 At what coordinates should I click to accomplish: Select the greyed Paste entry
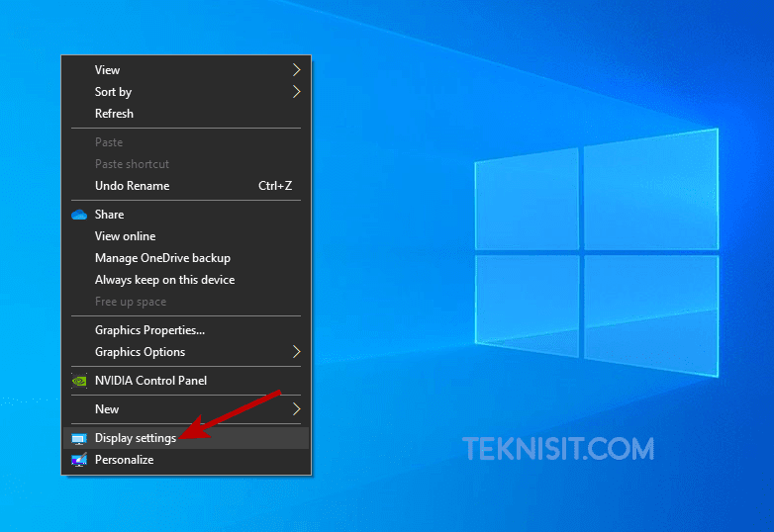(x=186, y=142)
